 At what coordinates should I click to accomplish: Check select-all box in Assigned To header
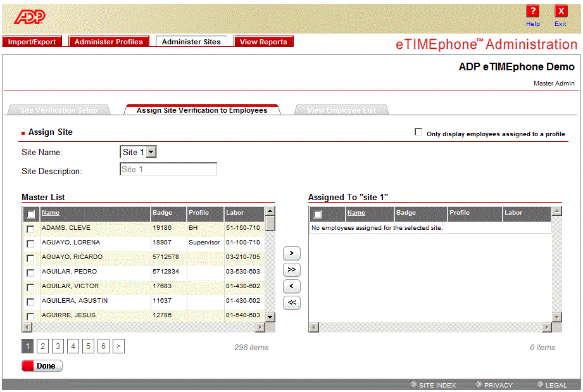[318, 214]
